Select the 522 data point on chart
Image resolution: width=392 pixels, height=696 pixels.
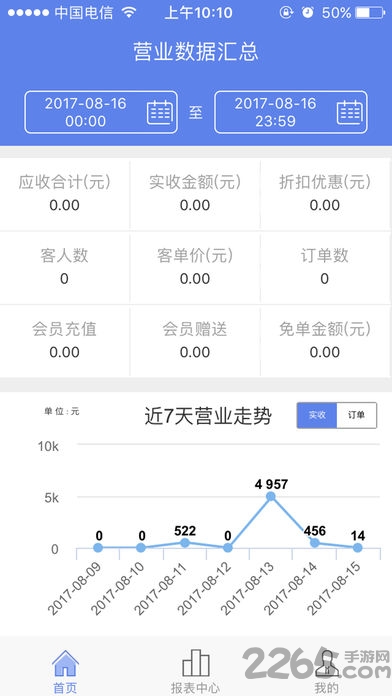(x=185, y=542)
